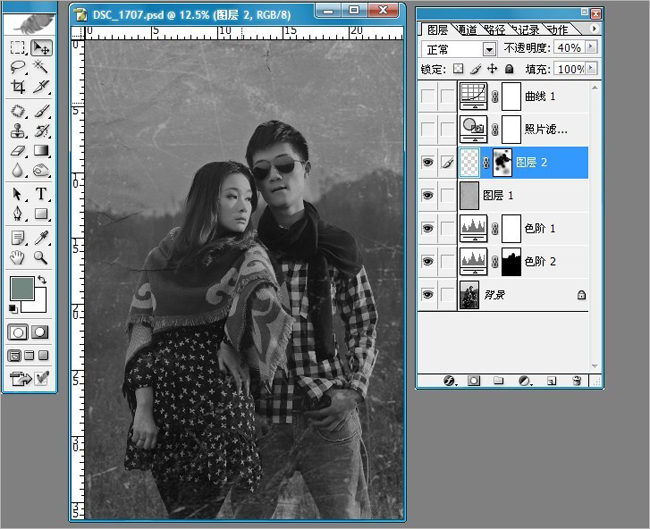Open background color picker
Image resolution: width=650 pixels, height=529 pixels.
pyautogui.click(x=38, y=305)
